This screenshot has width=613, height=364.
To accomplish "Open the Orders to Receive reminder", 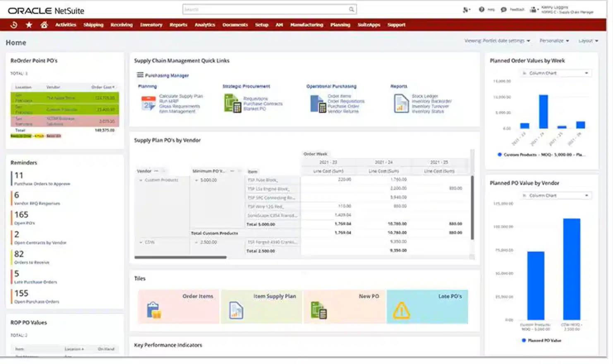I will point(31,262).
